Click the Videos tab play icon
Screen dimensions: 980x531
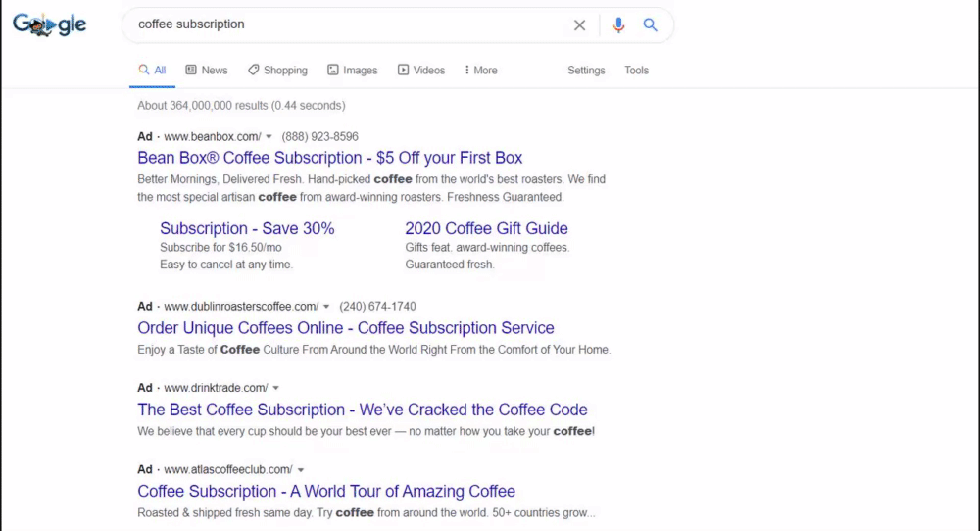coord(403,70)
